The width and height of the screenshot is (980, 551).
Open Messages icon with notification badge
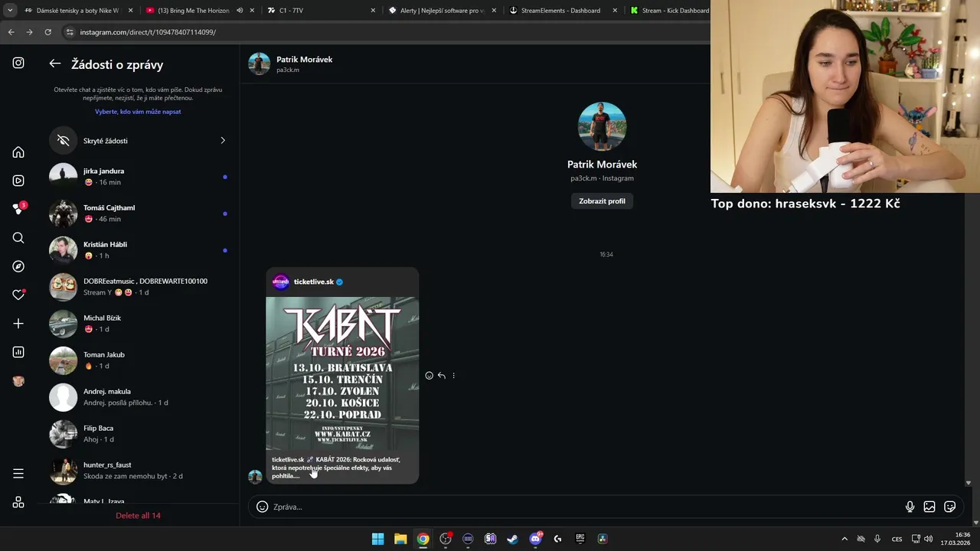pyautogui.click(x=18, y=209)
